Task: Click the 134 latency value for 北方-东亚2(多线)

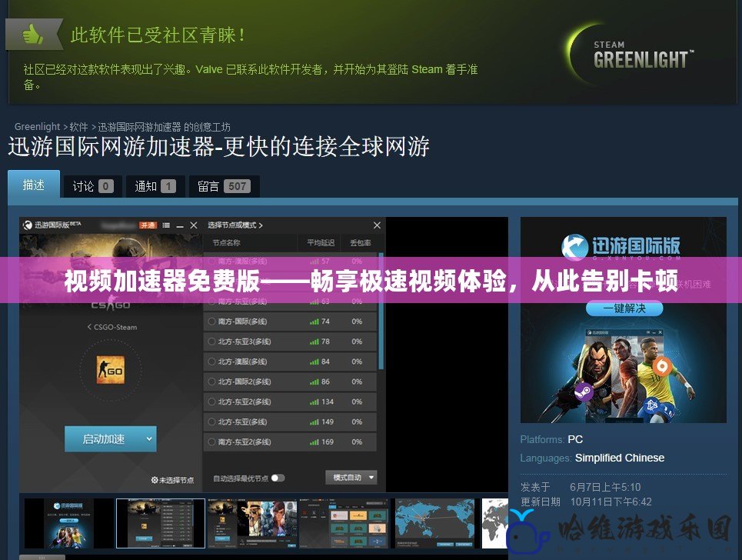Action: (x=328, y=402)
